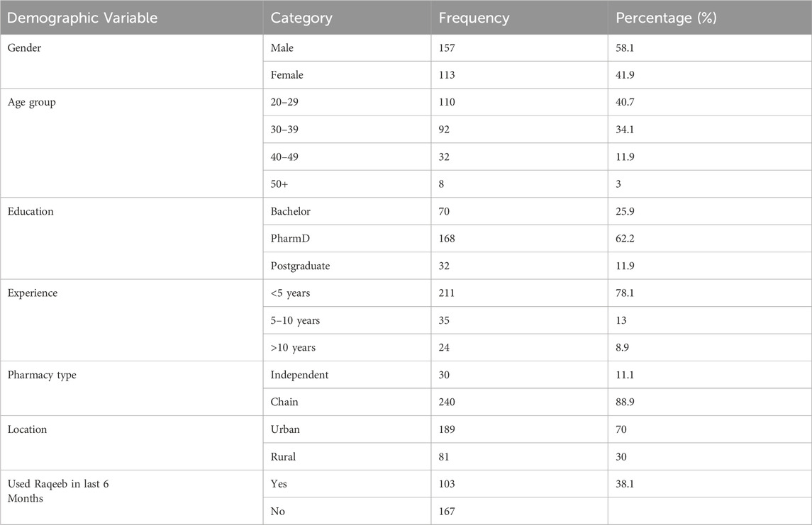Screen dimensions: 812x525
Task: Select the Category column header
Action: click(301, 18)
